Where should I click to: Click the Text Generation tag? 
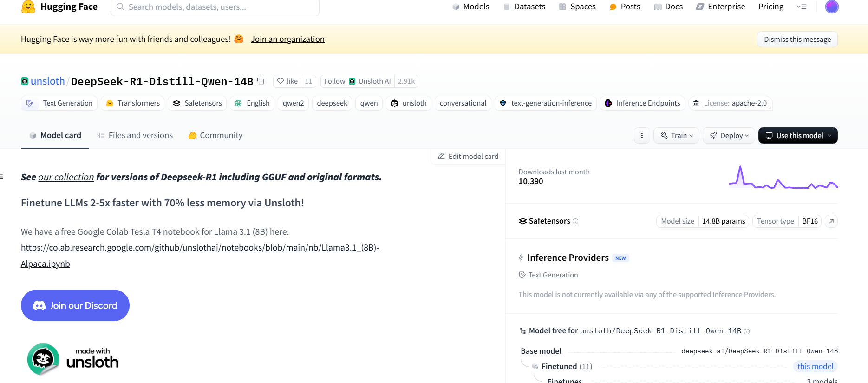coord(59,103)
